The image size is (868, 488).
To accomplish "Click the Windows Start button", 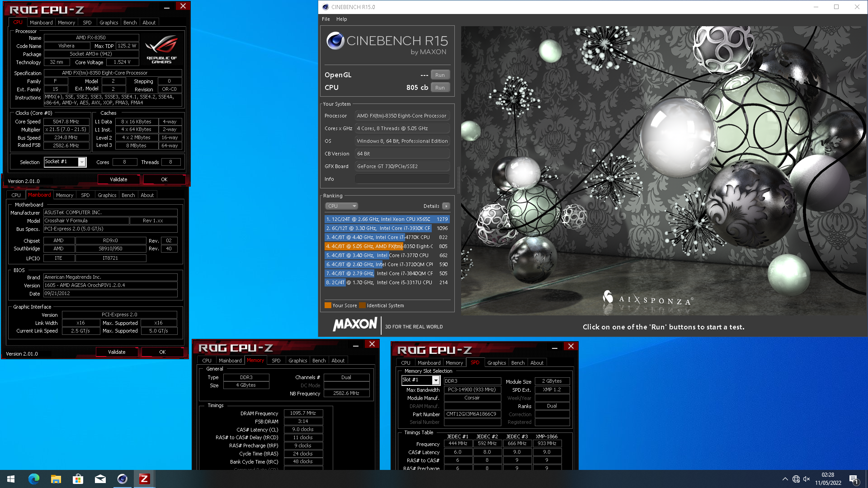I will [x=11, y=479].
